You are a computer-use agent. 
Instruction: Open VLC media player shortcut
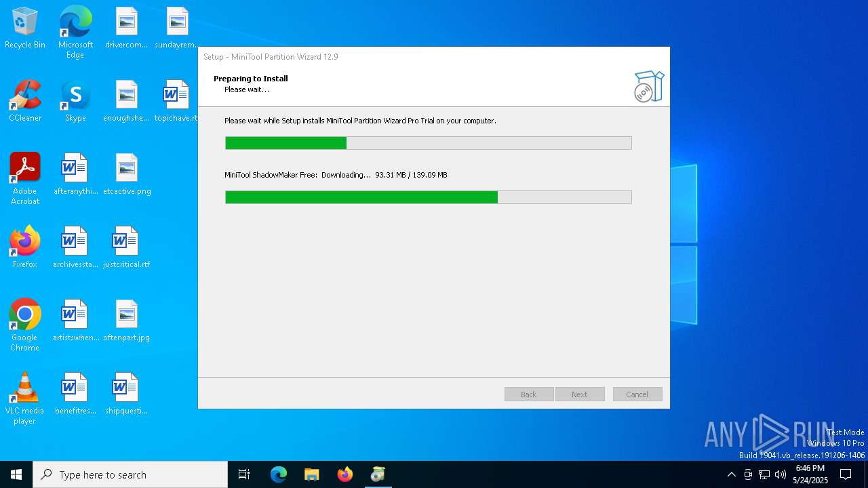[25, 398]
